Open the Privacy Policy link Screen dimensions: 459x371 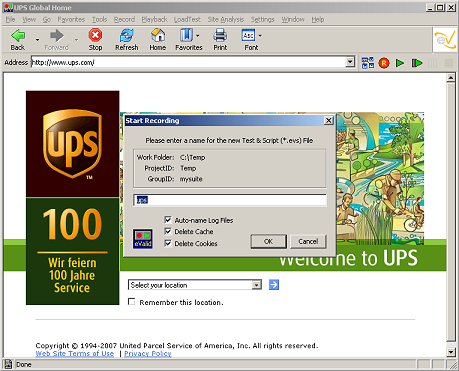tap(148, 353)
